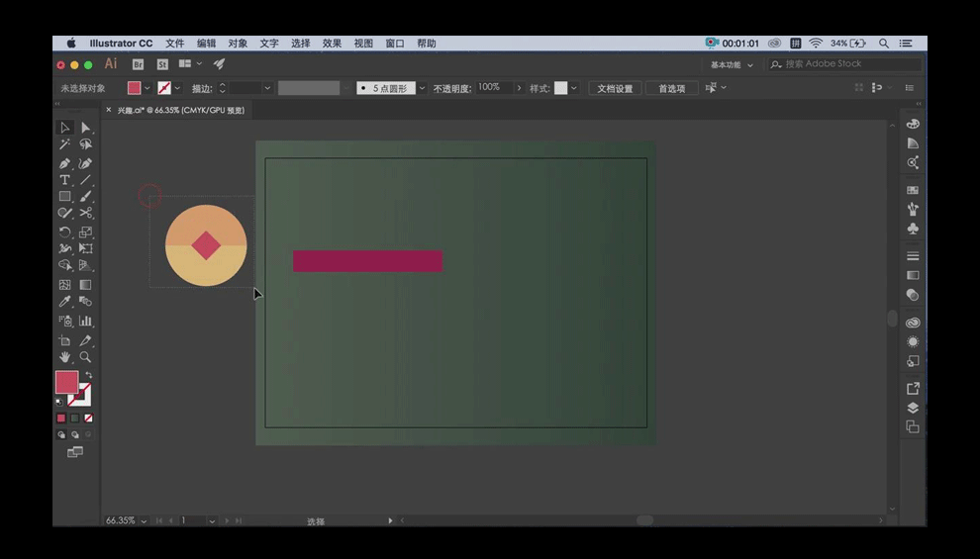The image size is (980, 559).
Task: Open graphic style dropdown
Action: (574, 88)
